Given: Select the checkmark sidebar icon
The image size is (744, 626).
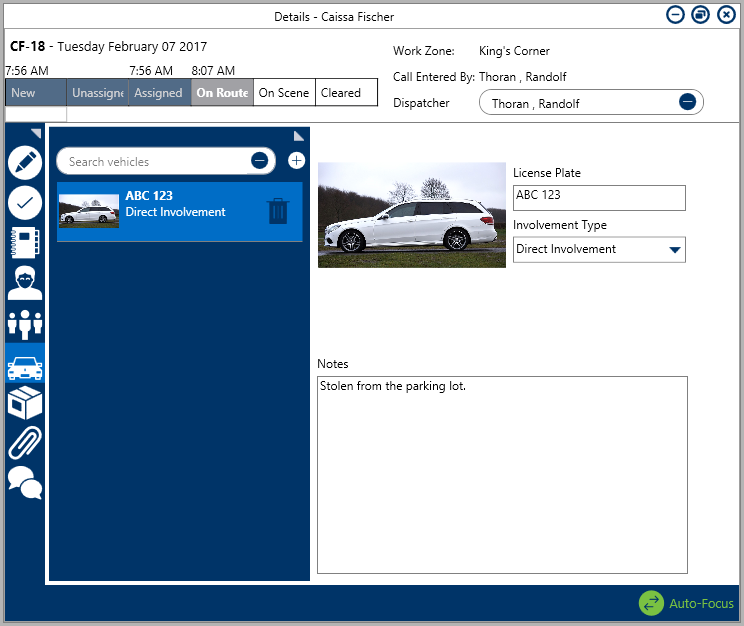Looking at the screenshot, I should [25, 203].
